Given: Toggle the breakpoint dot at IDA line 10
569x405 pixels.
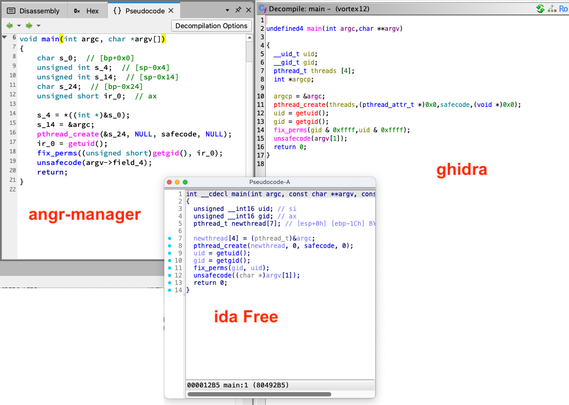Looking at the screenshot, I should 169,261.
